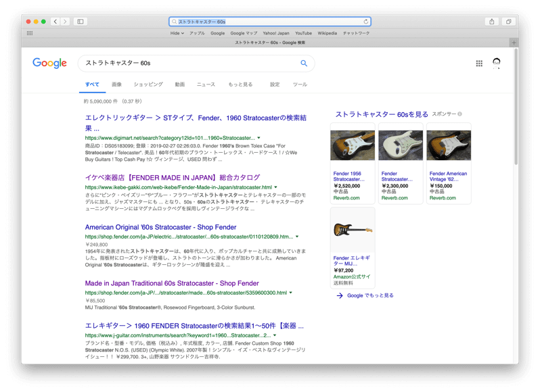Viewport: 540px width, 392px height.
Task: Open the YouTube bookmark
Action: [303, 33]
